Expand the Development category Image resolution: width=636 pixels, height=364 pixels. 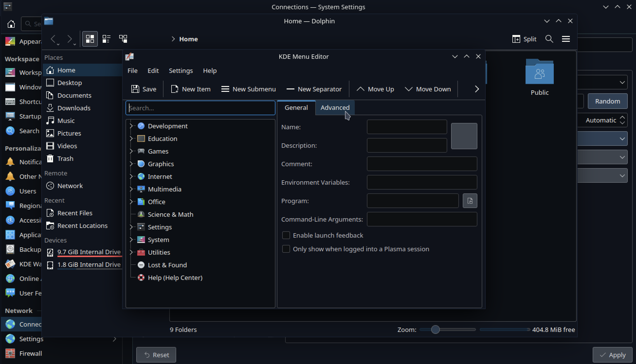(131, 126)
